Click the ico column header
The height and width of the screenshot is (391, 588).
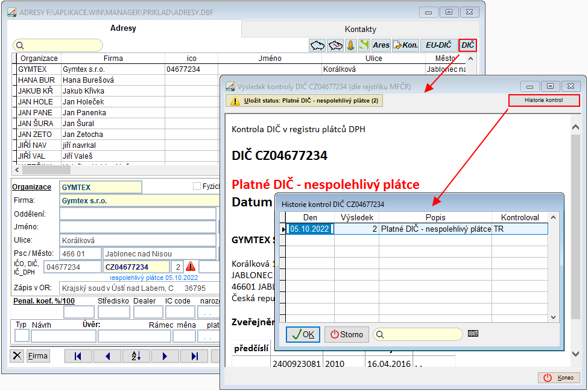(x=192, y=58)
